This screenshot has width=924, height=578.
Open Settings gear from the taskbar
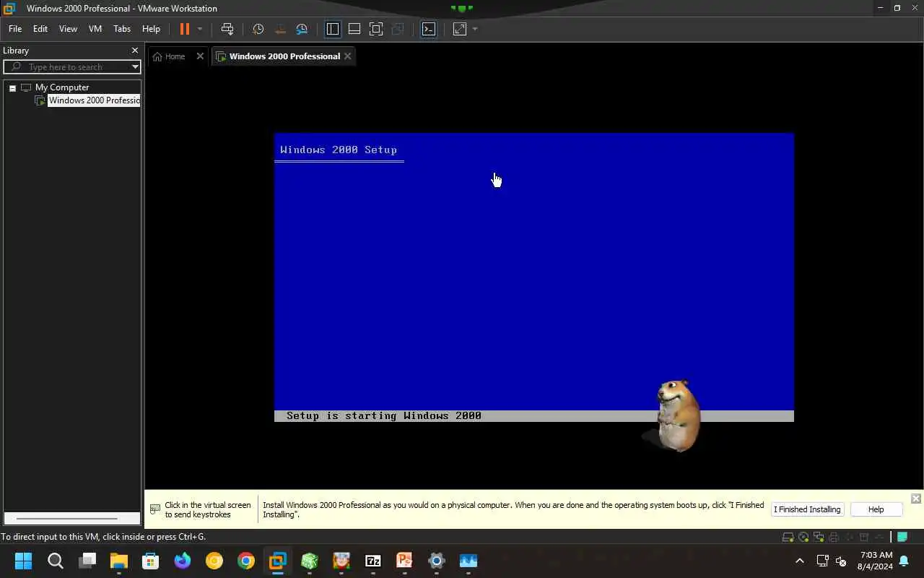pos(437,561)
